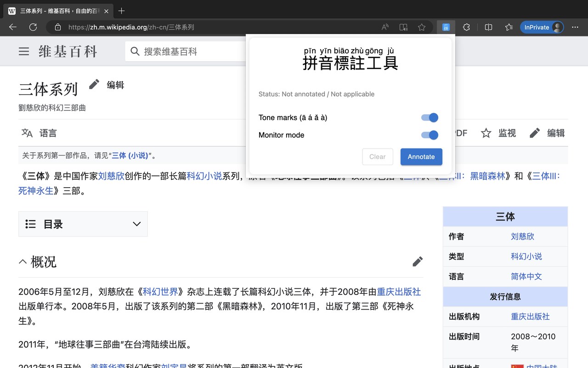Open immersive reader icon in address bar
The height and width of the screenshot is (368, 588).
(x=403, y=27)
